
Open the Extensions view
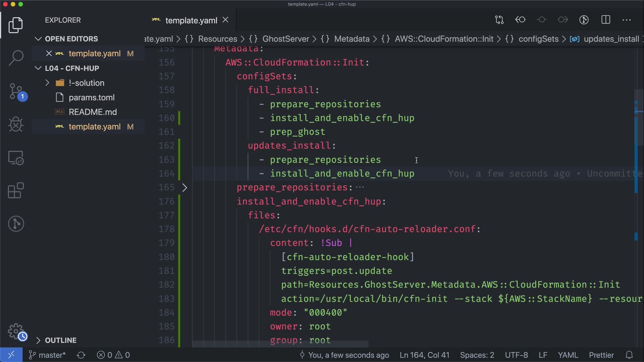16,191
